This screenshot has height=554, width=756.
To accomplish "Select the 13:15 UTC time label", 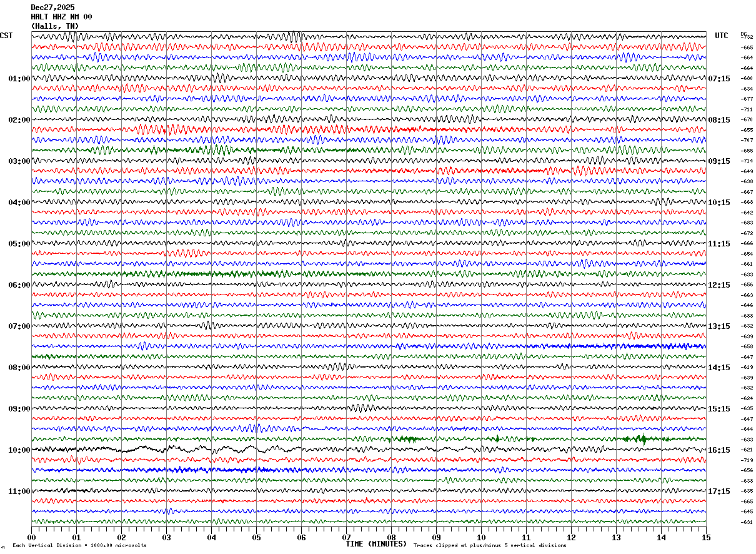I will 719,326.
